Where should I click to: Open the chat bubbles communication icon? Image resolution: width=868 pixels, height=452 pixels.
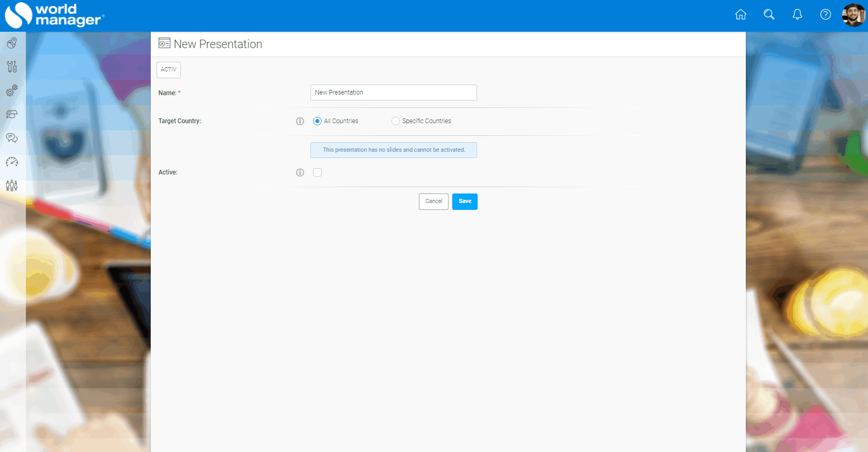point(12,138)
